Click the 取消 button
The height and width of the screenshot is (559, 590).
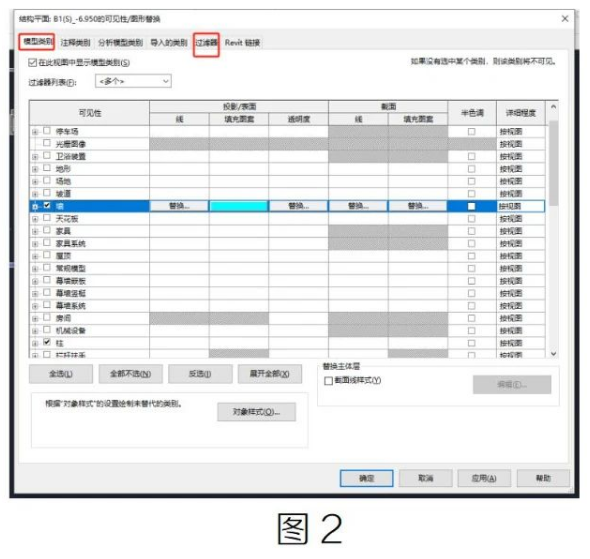coord(426,478)
